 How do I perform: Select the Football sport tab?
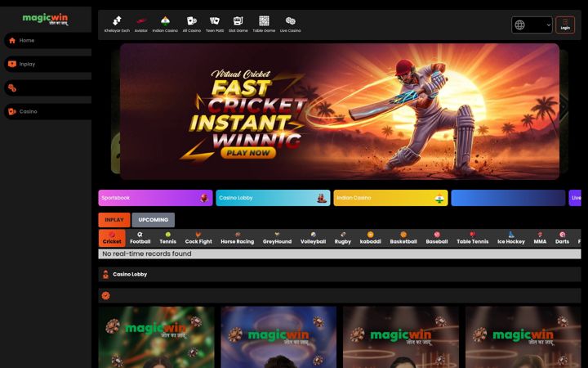(140, 238)
